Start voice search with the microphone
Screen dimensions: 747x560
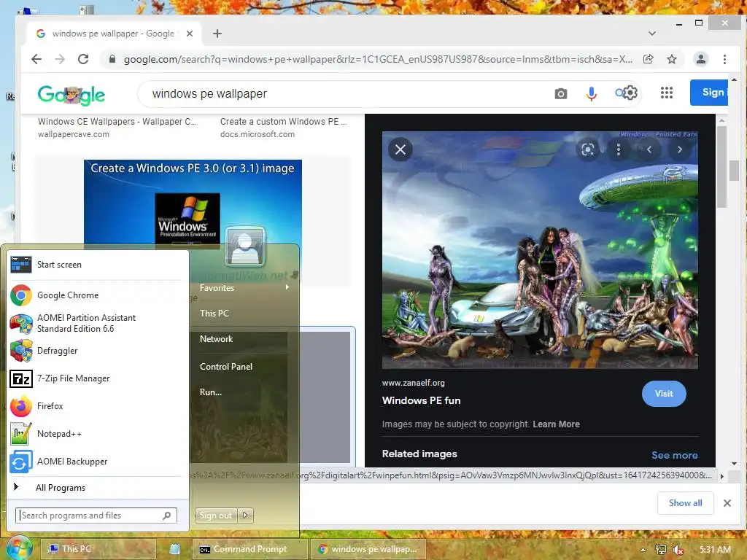(x=591, y=94)
